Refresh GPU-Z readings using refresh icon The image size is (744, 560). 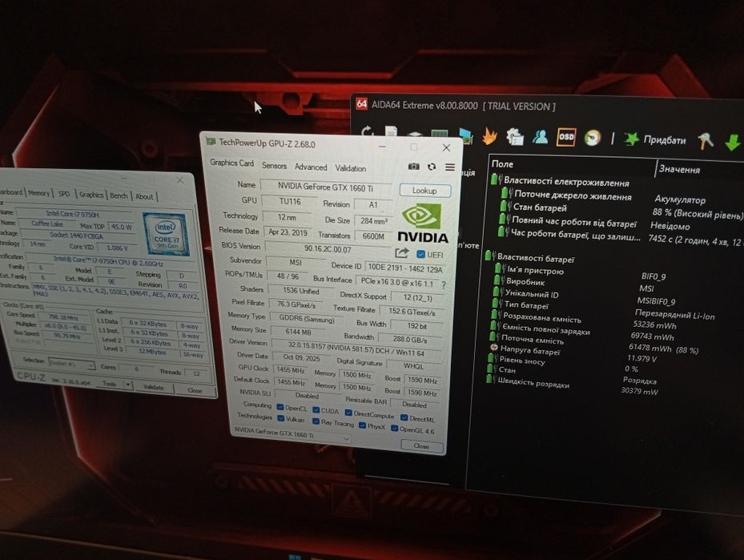click(432, 167)
